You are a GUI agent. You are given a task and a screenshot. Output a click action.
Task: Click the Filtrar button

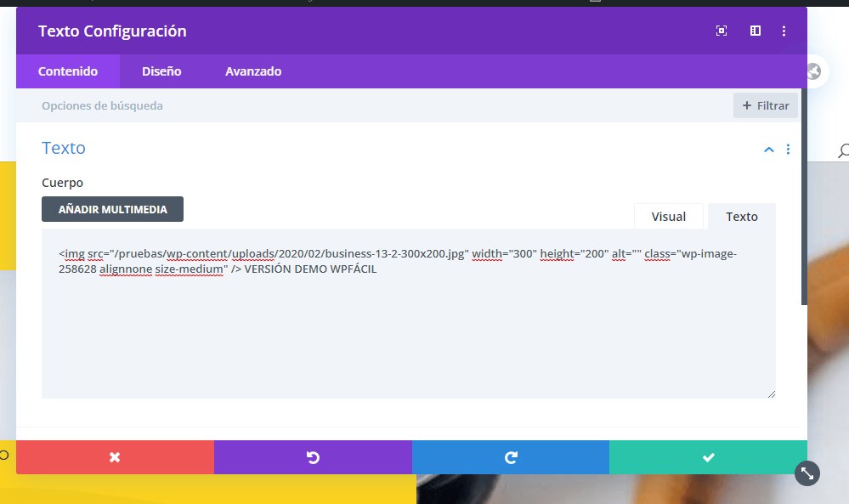click(x=765, y=105)
